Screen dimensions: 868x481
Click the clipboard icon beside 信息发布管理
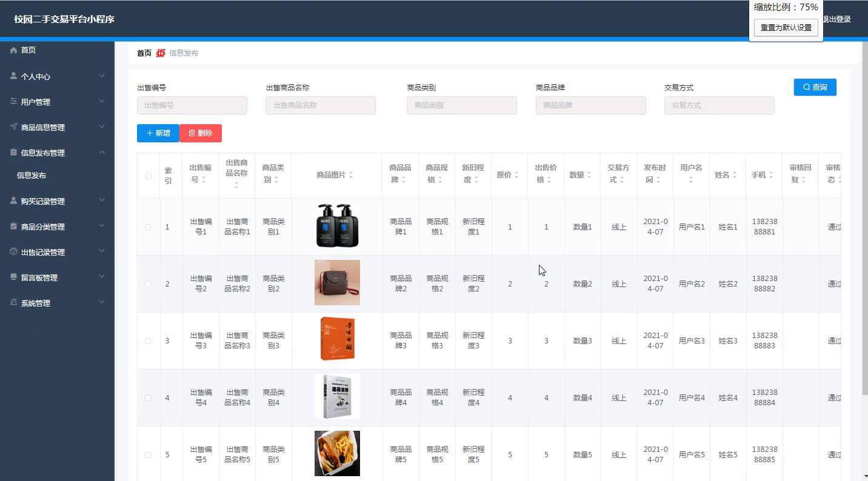point(13,153)
